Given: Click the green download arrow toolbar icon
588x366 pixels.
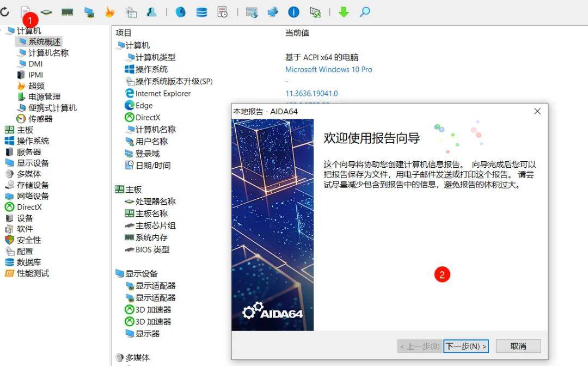Looking at the screenshot, I should [x=344, y=13].
